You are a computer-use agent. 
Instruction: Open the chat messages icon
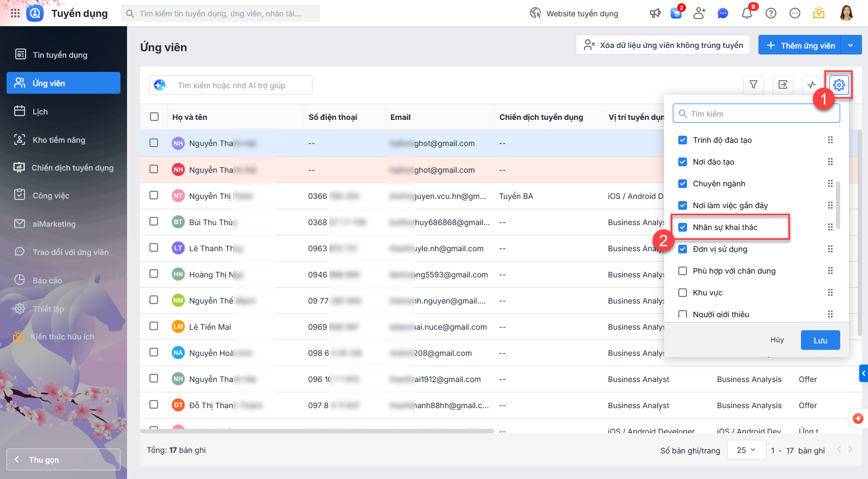723,13
